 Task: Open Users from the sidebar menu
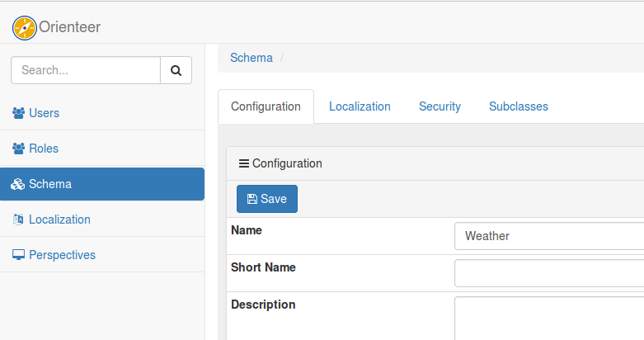44,113
